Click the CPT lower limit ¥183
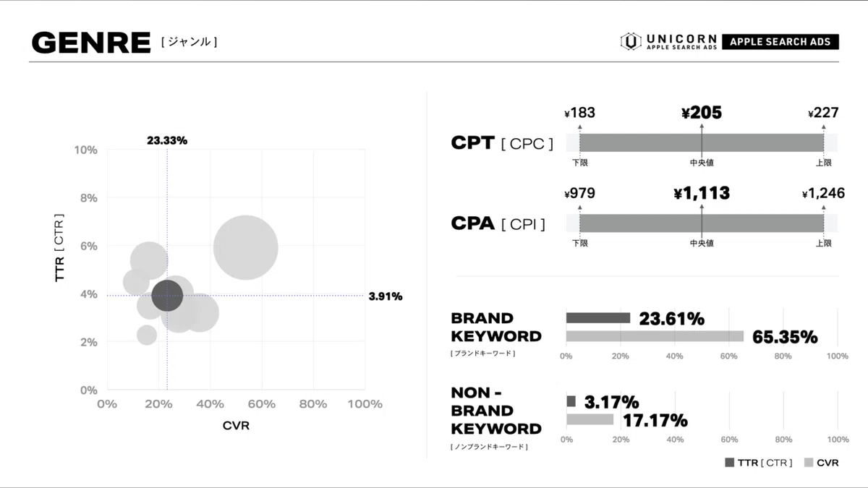The height and width of the screenshot is (488, 868). 580,113
